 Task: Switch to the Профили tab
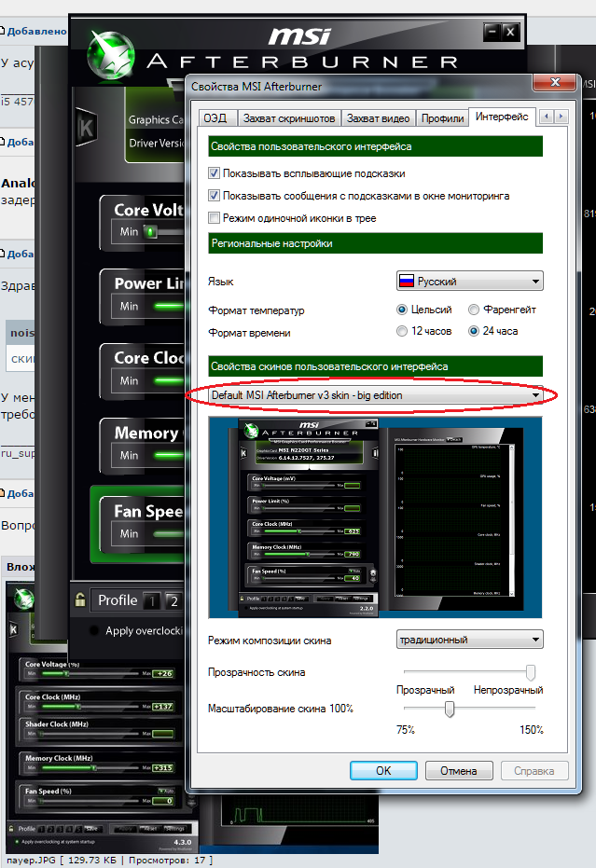point(442,117)
